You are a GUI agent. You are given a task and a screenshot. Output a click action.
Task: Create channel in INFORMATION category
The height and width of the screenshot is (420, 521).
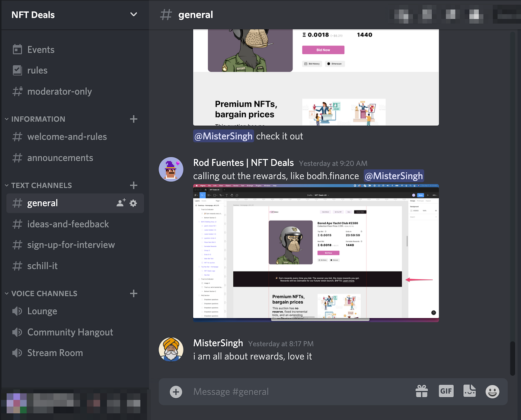click(134, 119)
